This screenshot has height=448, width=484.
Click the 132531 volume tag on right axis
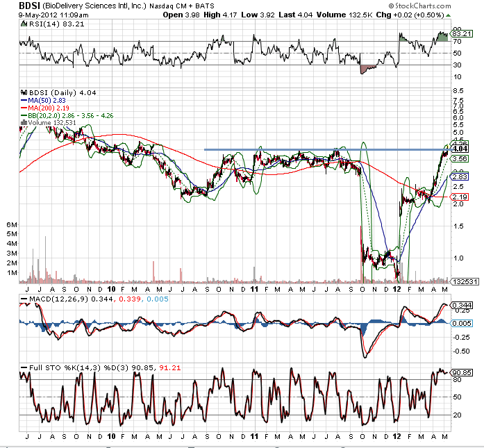(465, 281)
